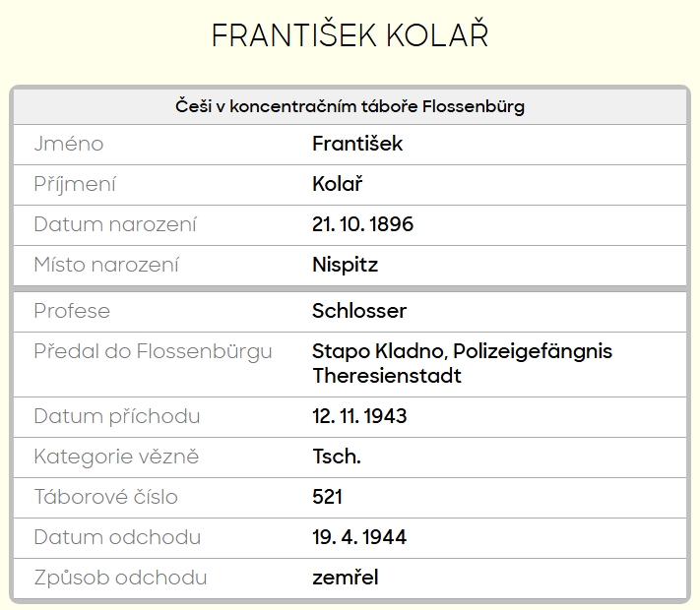Select the Místo narození label
Screen dimensions: 700x610
[x=106, y=265]
